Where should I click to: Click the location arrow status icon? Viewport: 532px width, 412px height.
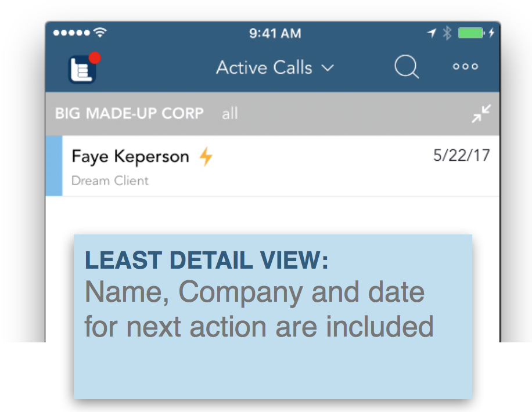(x=432, y=33)
